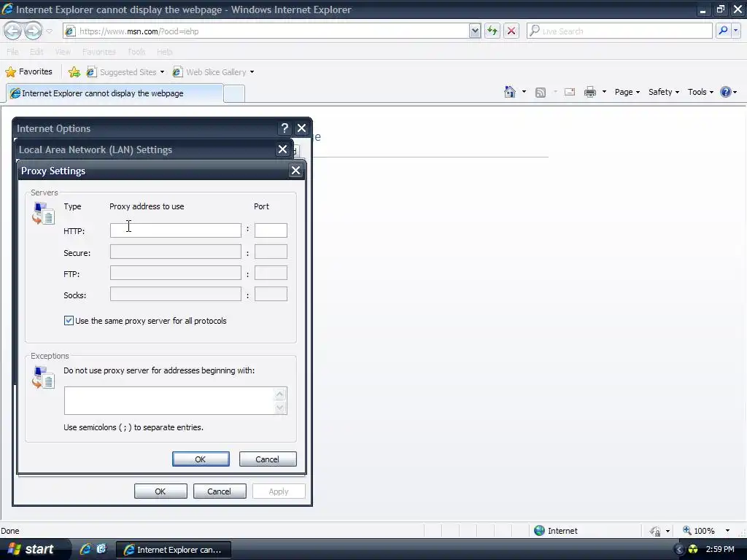
Task: Select the 'Internet Explorer cannot display' tab
Action: 115,93
